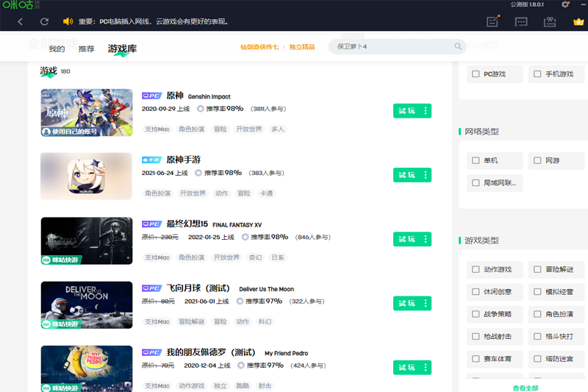
Task: Click the speaker announcement icon
Action: click(x=68, y=21)
